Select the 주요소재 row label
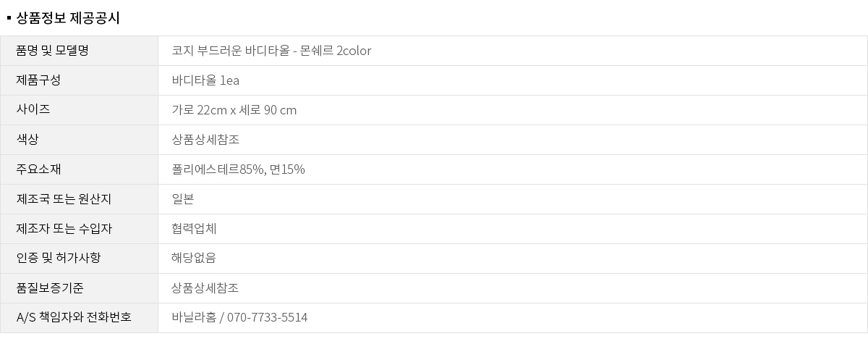Screen dimensions: 868x344 pos(38,169)
